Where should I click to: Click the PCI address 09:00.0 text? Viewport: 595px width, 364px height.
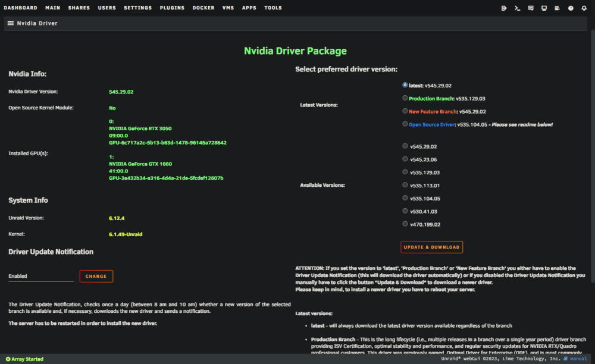pyautogui.click(x=118, y=136)
